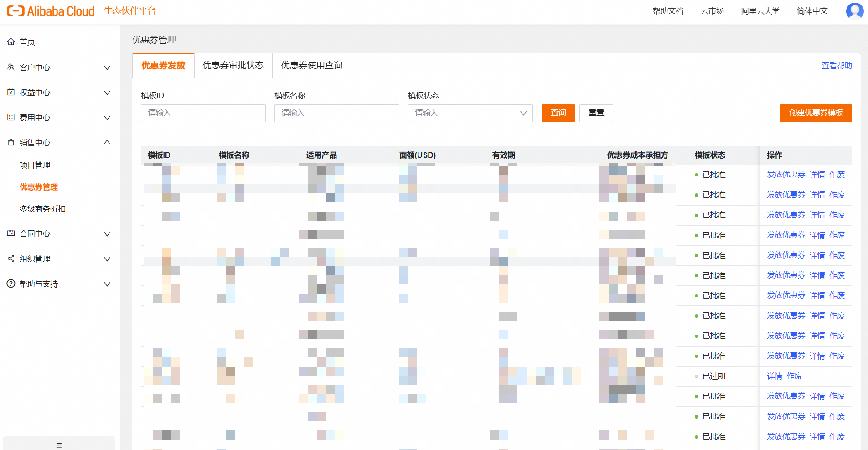Open the user avatar menu
The image size is (868, 450).
tap(854, 11)
